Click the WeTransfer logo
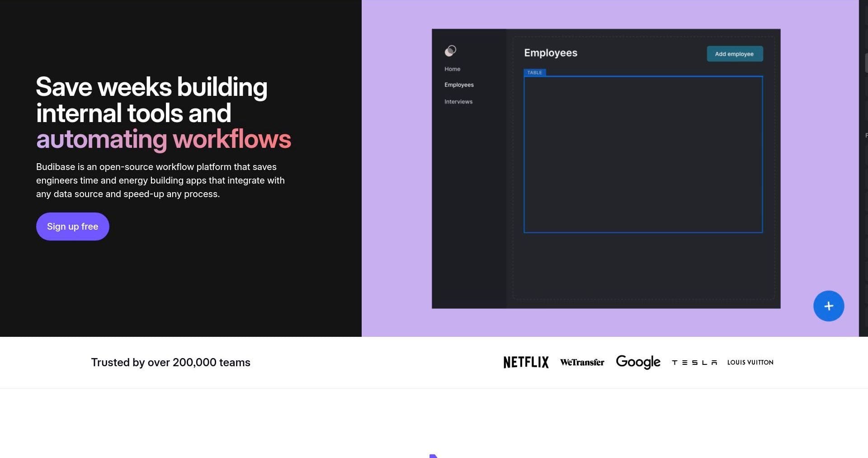Screen dimensions: 868x458 (x=582, y=362)
